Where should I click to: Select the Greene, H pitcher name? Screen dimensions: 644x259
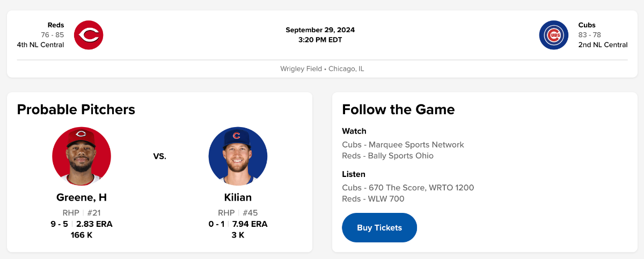pos(82,197)
